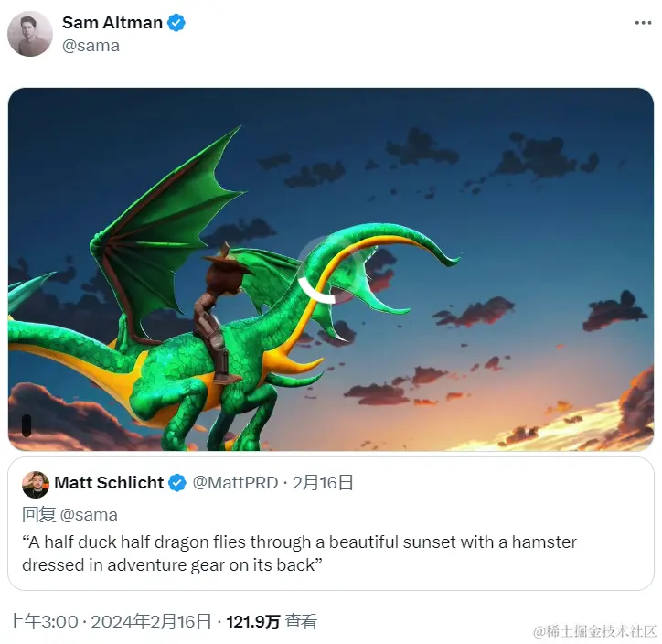Open the three-dot more options menu
662x644 pixels.
pyautogui.click(x=643, y=23)
